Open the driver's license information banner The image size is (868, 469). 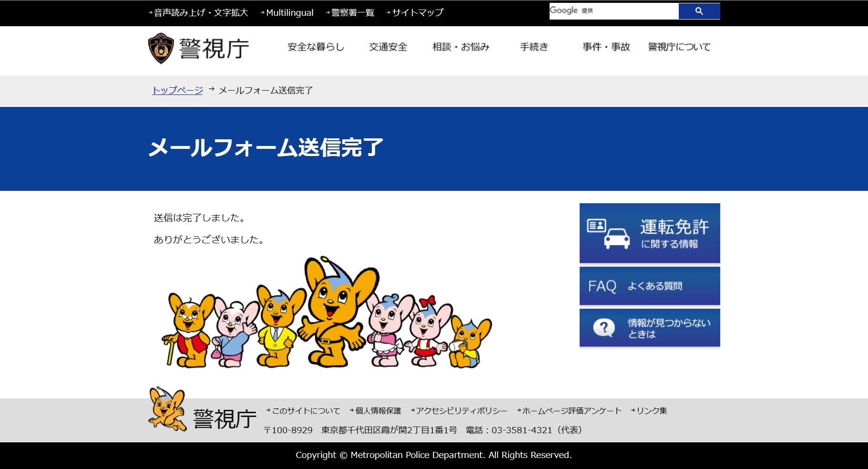pyautogui.click(x=649, y=233)
